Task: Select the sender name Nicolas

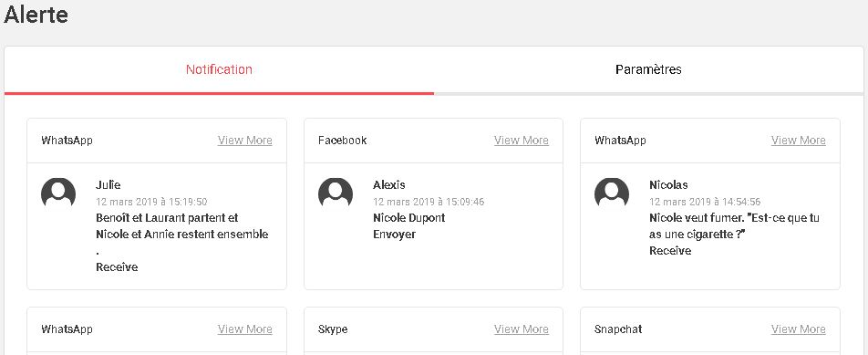Action: [x=668, y=185]
